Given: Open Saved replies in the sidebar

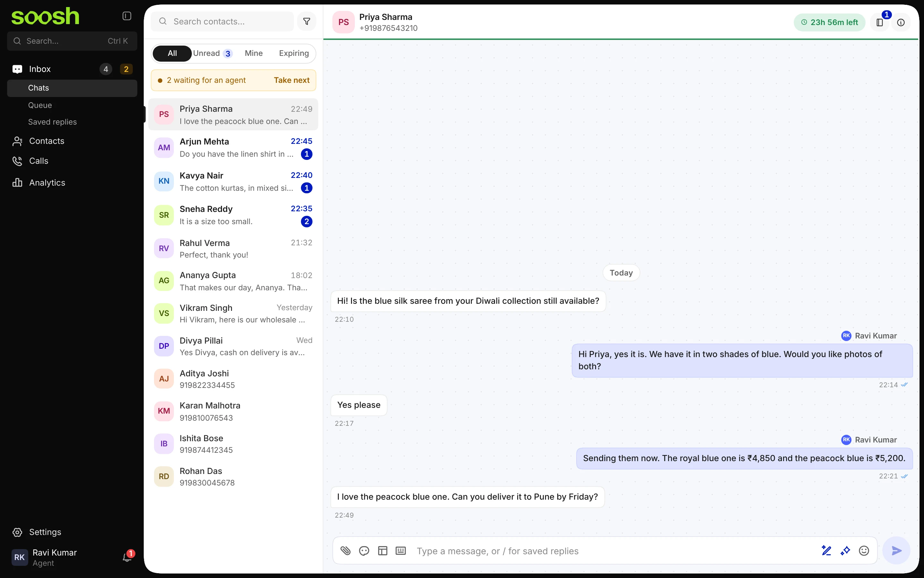Looking at the screenshot, I should point(72,122).
